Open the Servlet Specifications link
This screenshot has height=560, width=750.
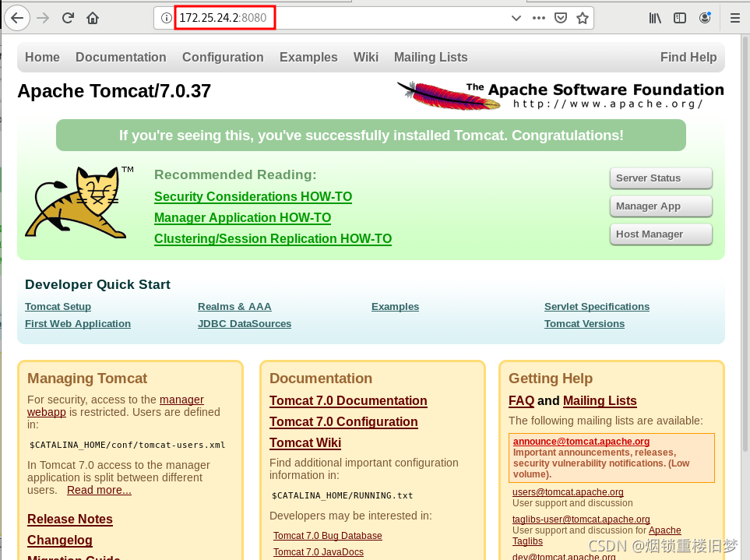click(597, 307)
